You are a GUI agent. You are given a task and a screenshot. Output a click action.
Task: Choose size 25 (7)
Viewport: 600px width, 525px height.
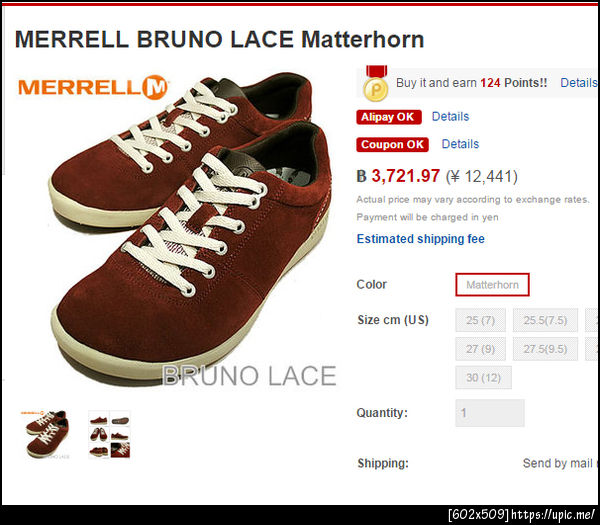click(480, 320)
